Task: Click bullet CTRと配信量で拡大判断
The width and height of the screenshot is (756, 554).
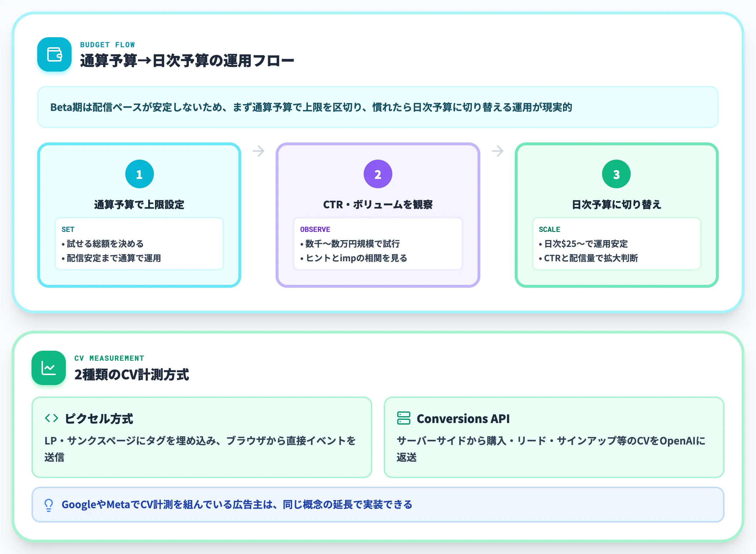Action: click(588, 258)
